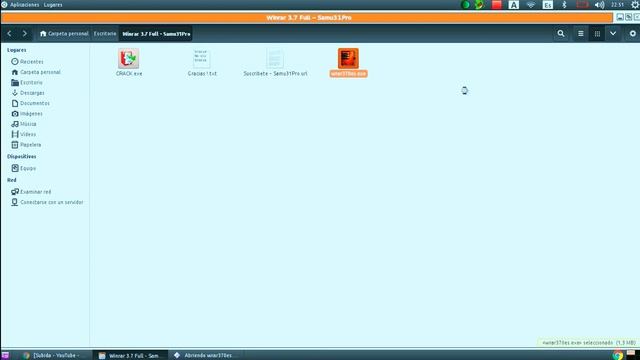This screenshot has width=640, height=360.
Task: Open Carpeta personal in the path bar
Action: coord(64,34)
